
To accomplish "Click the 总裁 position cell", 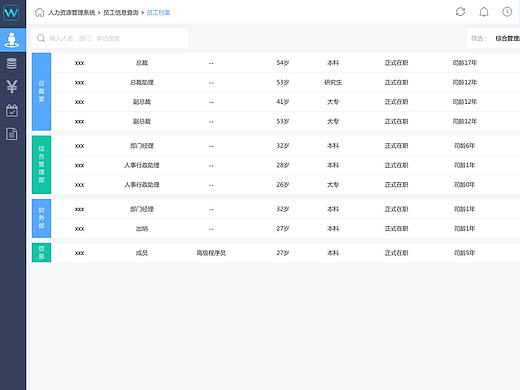I will pos(142,63).
